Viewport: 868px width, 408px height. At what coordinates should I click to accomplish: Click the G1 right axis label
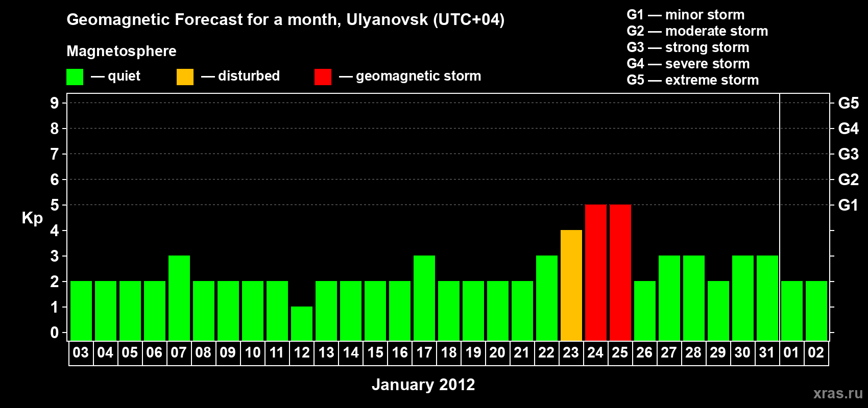tap(849, 205)
